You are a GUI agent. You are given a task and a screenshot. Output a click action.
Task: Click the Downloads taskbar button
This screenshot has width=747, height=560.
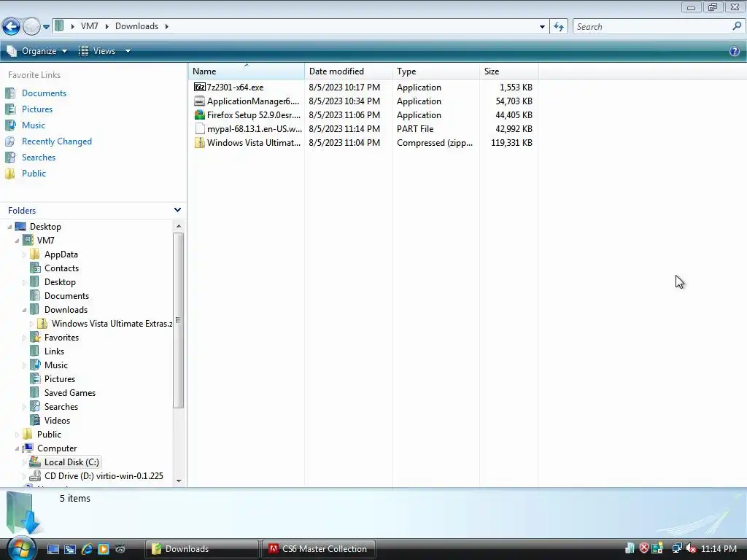tap(201, 549)
